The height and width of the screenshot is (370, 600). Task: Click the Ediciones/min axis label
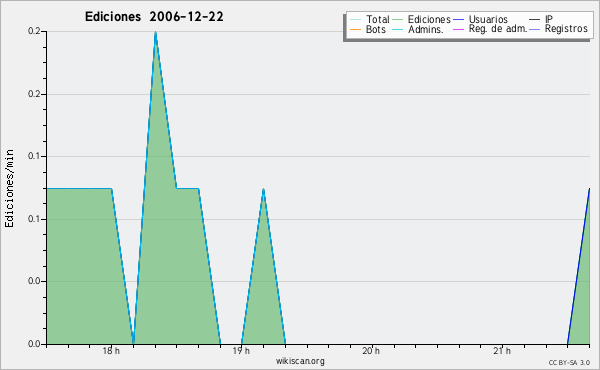9,189
